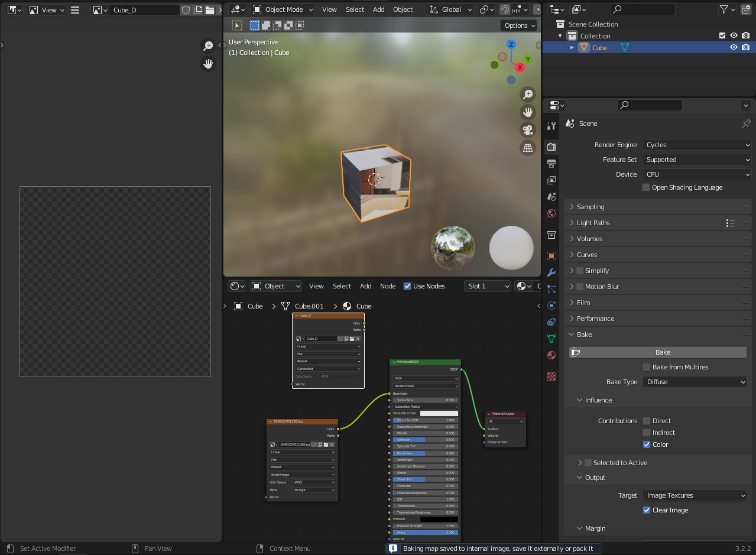Open Render properties camera tab
The height and width of the screenshot is (555, 756).
pos(551,147)
